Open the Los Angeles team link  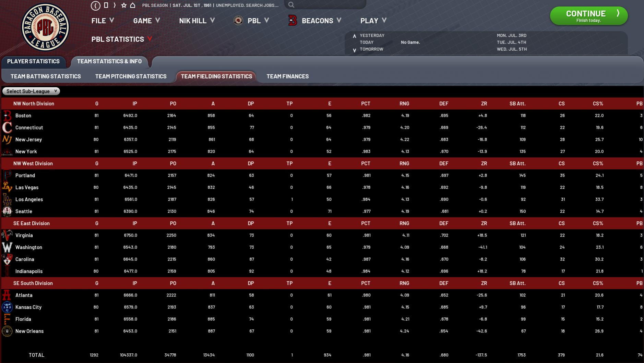pos(29,200)
